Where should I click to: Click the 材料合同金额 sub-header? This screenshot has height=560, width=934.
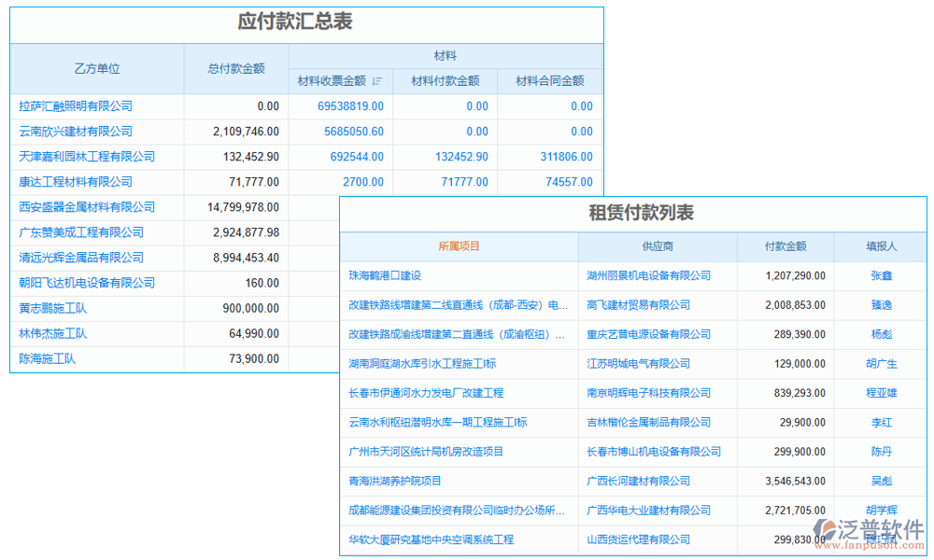click(549, 81)
